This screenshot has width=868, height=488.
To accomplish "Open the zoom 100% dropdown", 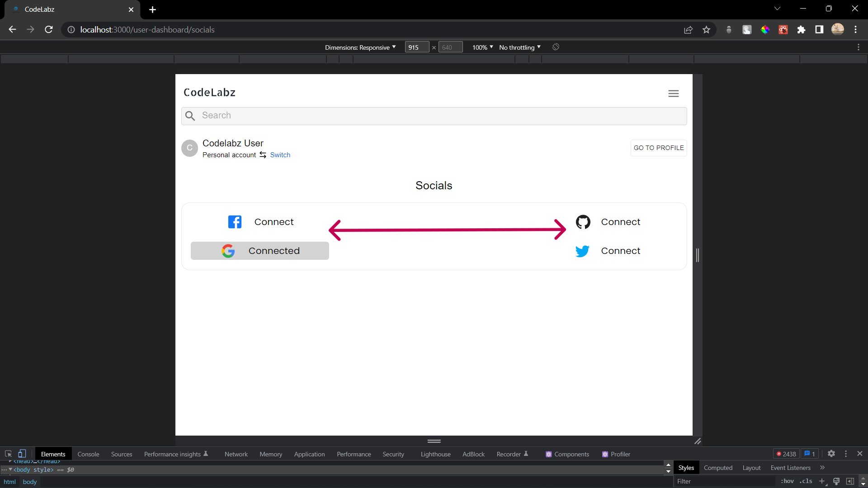I will pos(482,47).
